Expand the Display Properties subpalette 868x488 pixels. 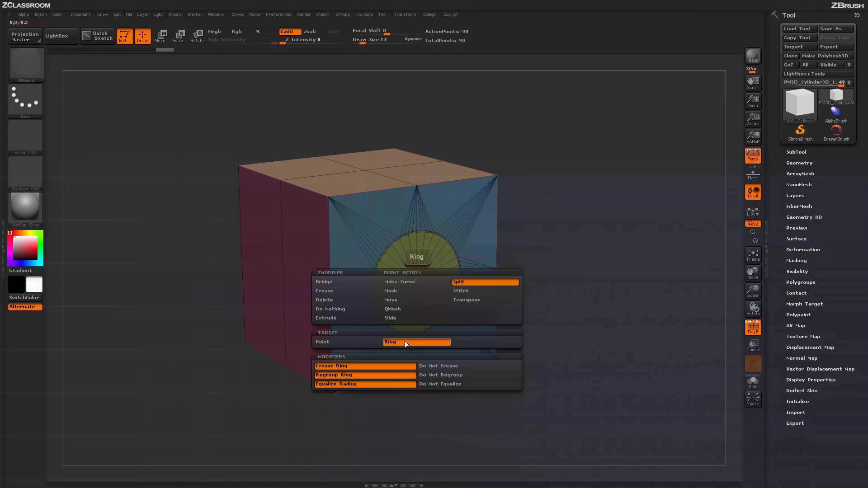811,380
